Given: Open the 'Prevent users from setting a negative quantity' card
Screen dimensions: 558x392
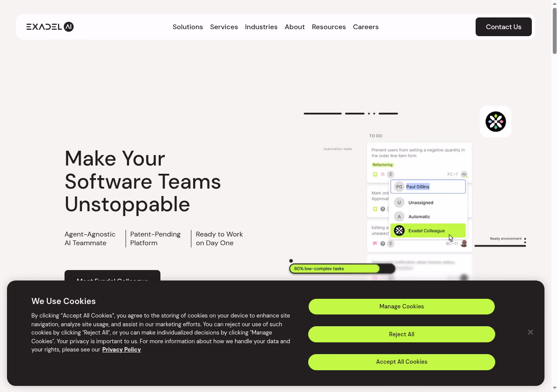Looking at the screenshot, I should click(419, 162).
